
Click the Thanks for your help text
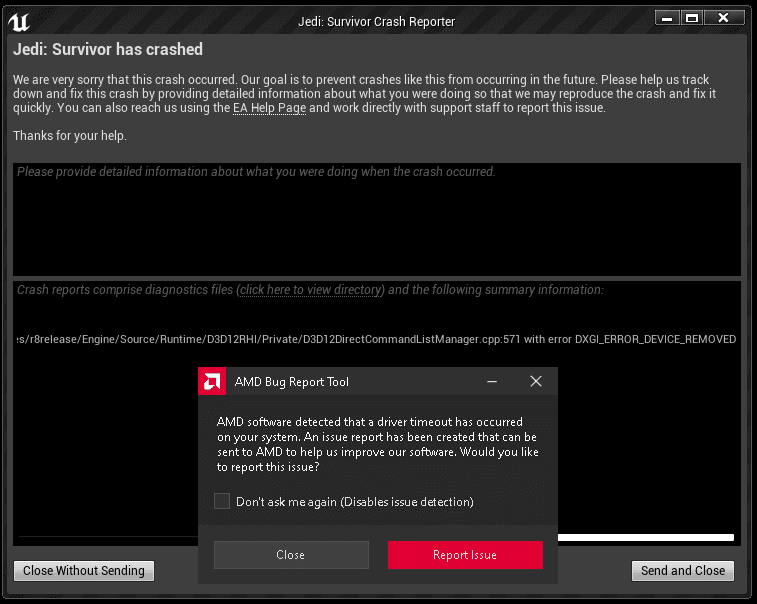point(70,136)
